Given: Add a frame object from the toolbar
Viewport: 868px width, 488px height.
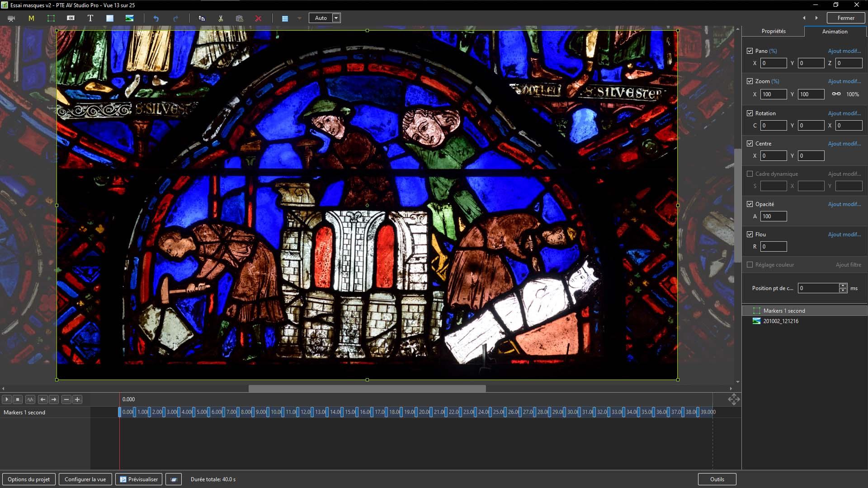Looking at the screenshot, I should [51, 19].
